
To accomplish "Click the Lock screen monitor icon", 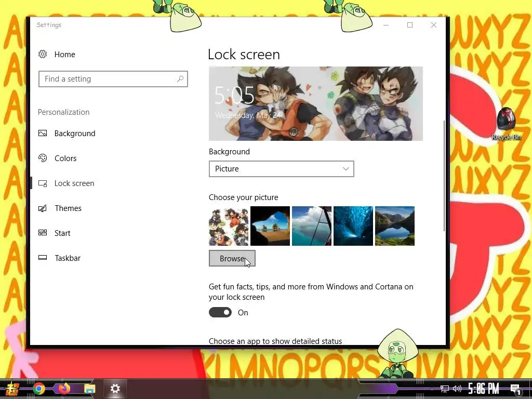I will tap(43, 183).
